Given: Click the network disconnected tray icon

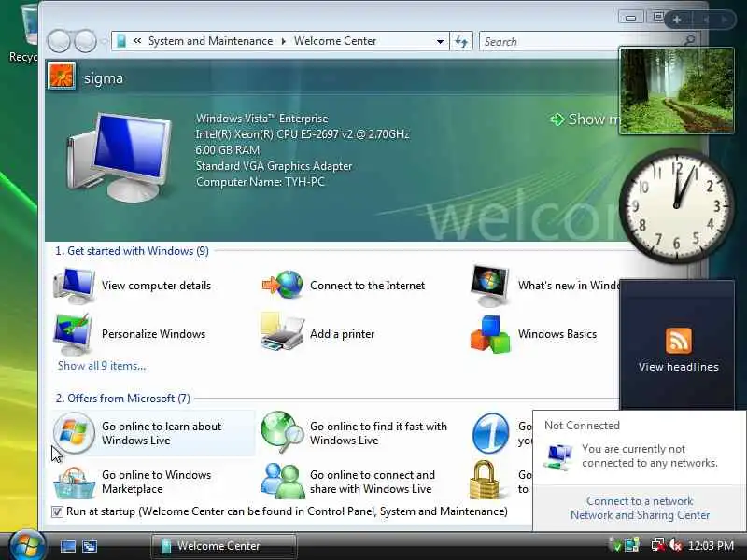Looking at the screenshot, I should pyautogui.click(x=658, y=545).
